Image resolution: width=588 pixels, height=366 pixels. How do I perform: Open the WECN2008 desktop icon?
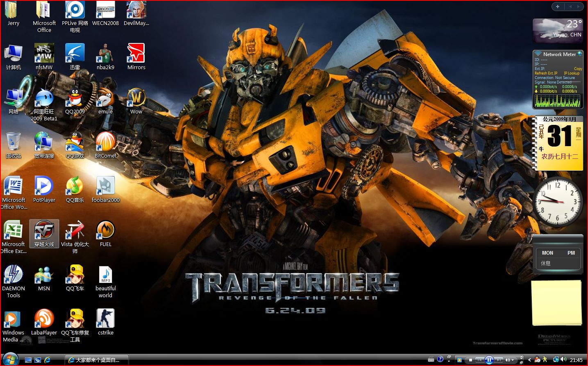click(x=105, y=13)
